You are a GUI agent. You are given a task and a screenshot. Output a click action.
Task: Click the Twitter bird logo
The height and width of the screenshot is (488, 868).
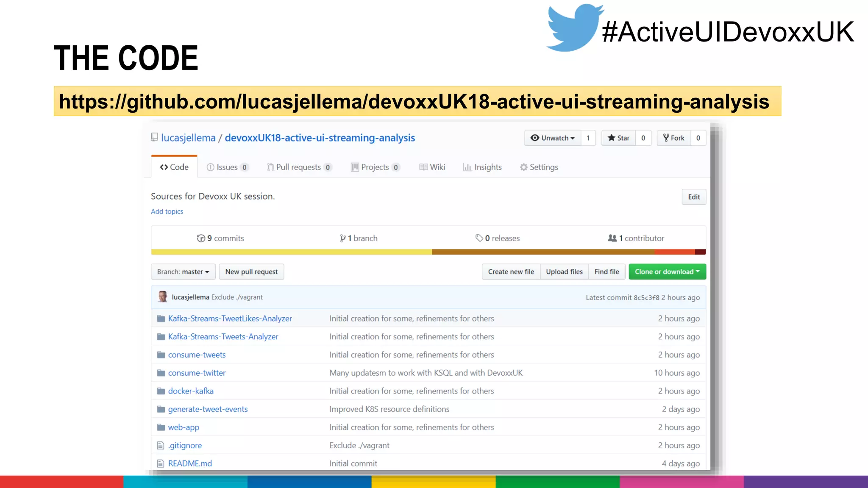point(575,28)
